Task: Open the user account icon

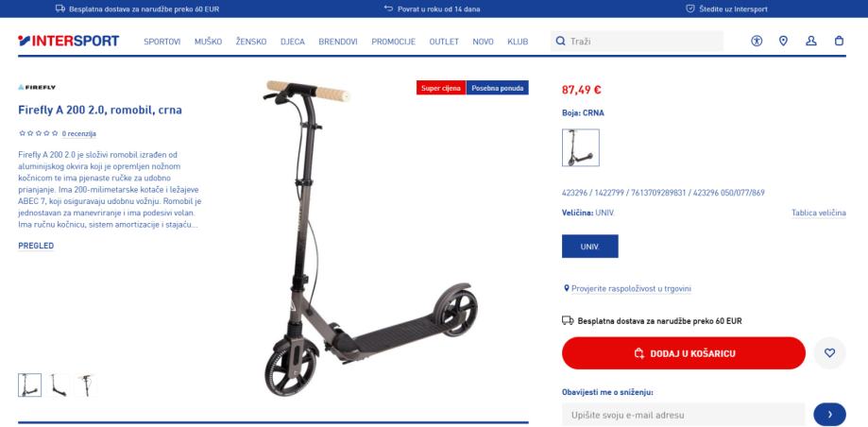Action: tap(811, 41)
